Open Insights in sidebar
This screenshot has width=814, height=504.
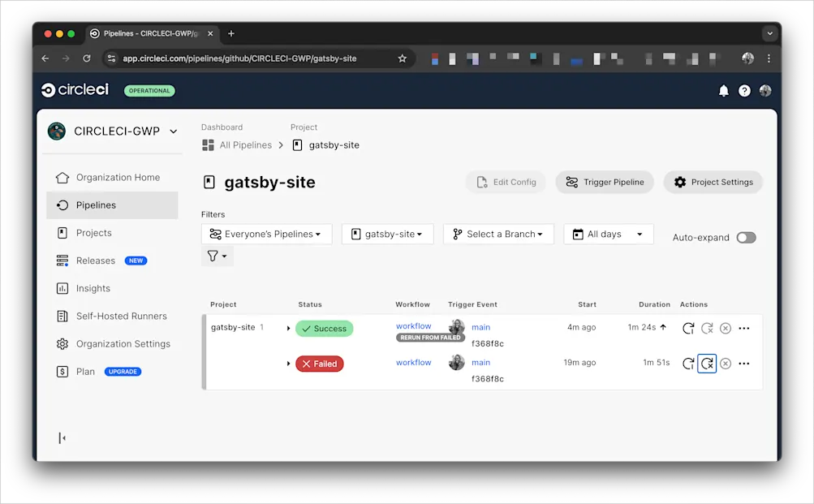click(112, 288)
